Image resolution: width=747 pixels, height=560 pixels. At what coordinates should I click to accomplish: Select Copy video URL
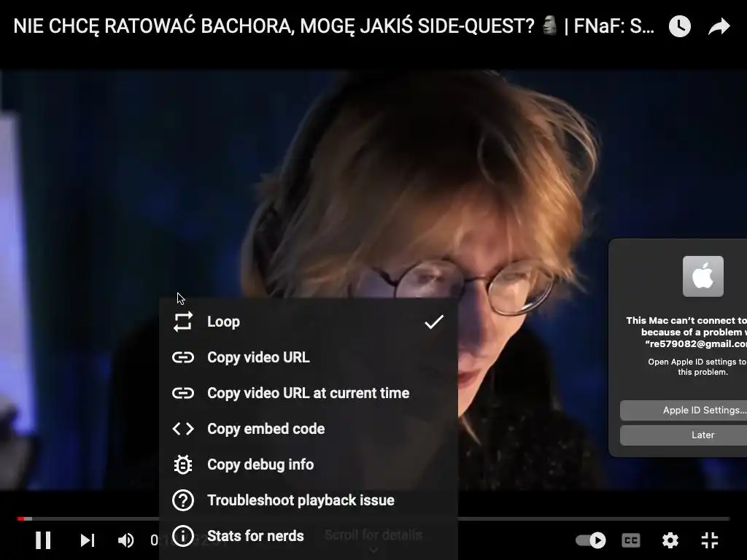[309, 357]
